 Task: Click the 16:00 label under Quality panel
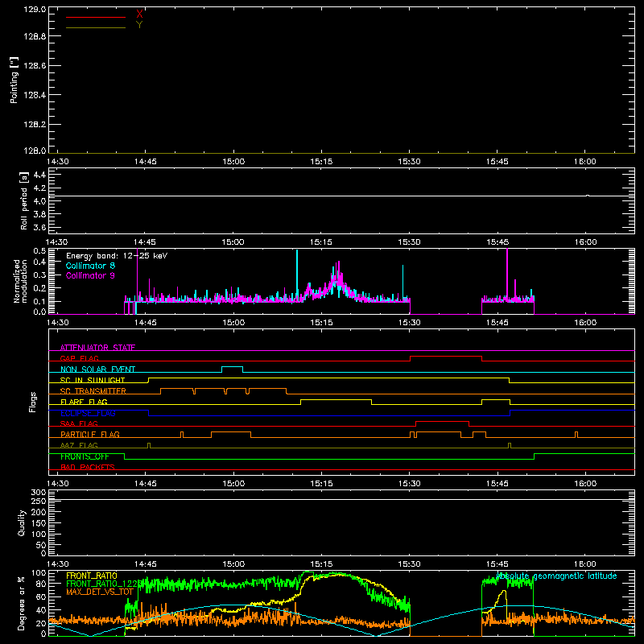pyautogui.click(x=585, y=564)
